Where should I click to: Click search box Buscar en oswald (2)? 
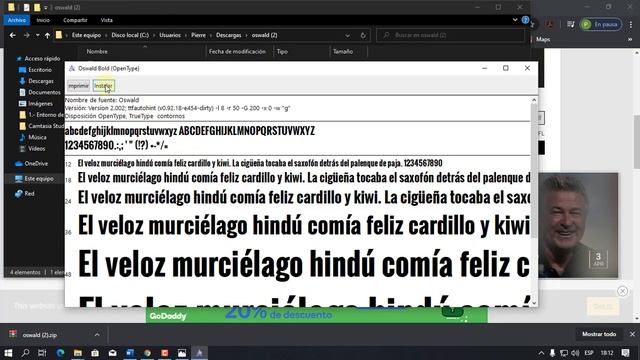[451, 35]
